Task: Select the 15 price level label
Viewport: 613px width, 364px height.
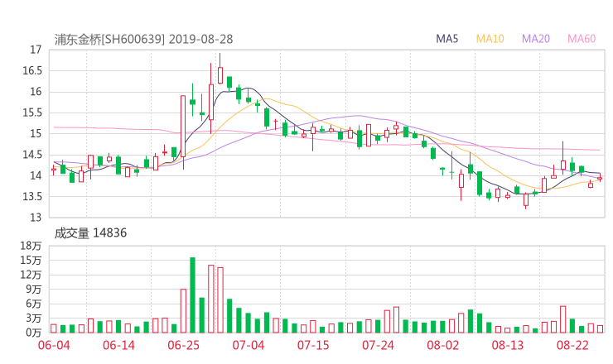Action: tap(35, 134)
